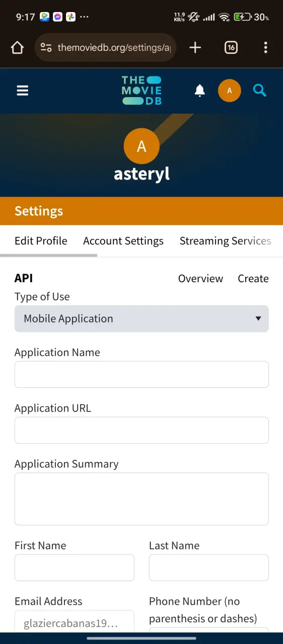Select the Edit Profile tab

click(x=41, y=241)
